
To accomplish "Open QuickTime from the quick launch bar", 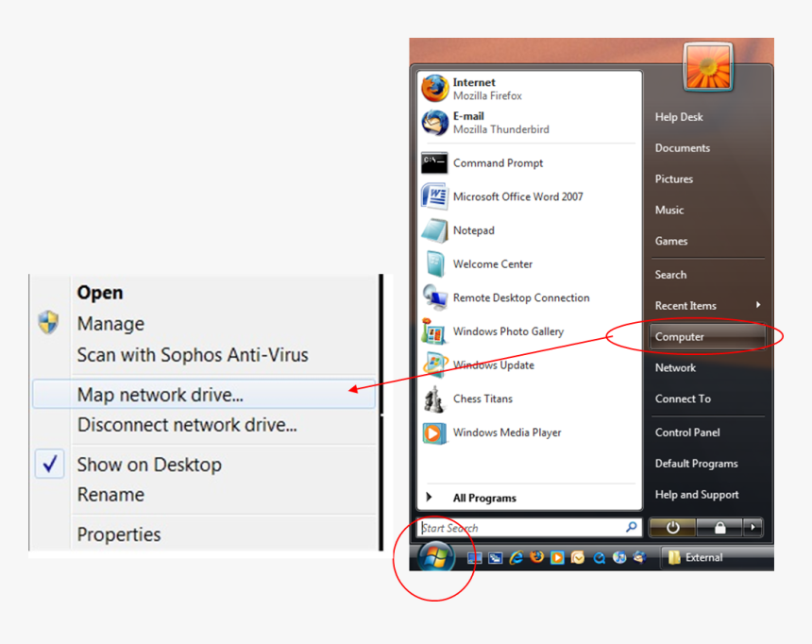I will (x=599, y=558).
